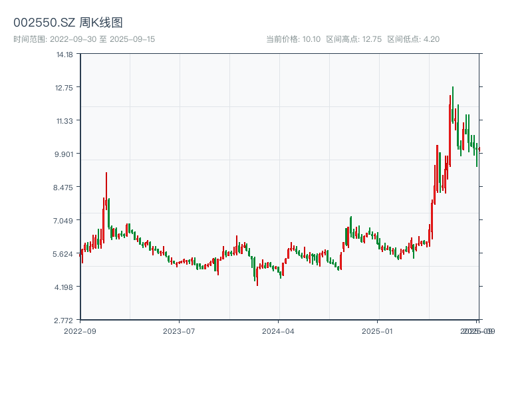
Task: Click the lowest red candle near 4.20
Action: (257, 277)
